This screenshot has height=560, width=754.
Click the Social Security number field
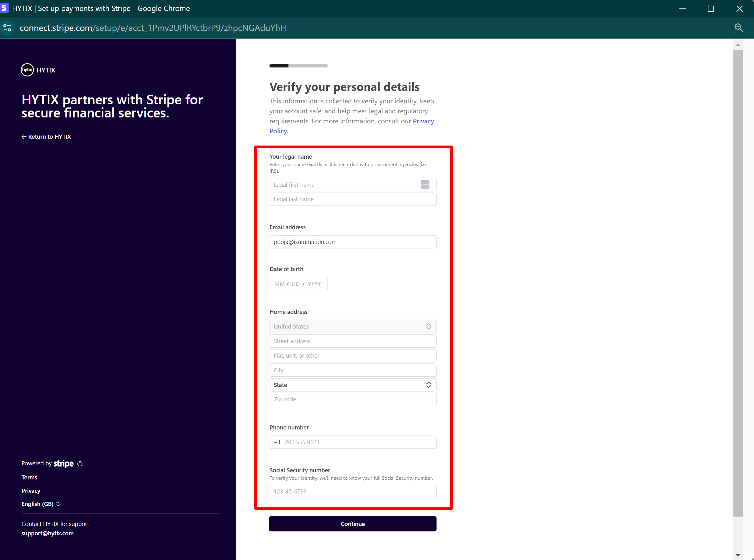[352, 492]
